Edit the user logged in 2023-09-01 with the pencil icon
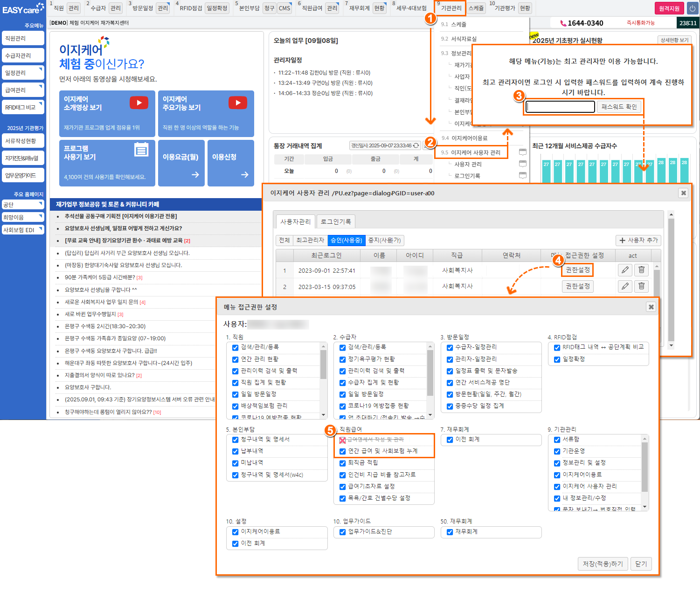700x606 pixels. pyautogui.click(x=625, y=270)
